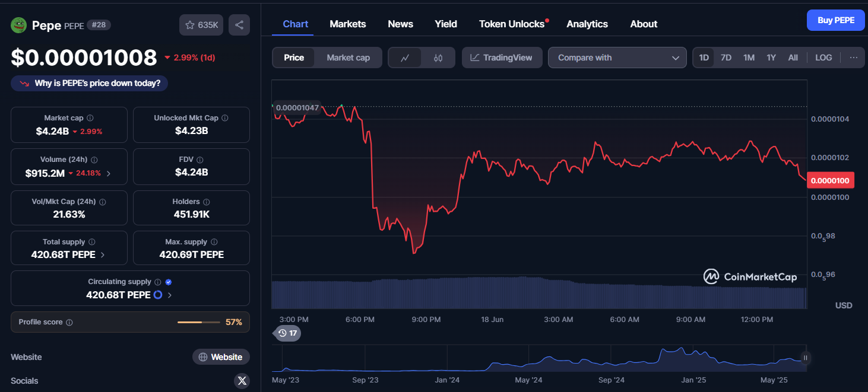The height and width of the screenshot is (392, 868).
Task: Click FDV info icon
Action: 200,160
